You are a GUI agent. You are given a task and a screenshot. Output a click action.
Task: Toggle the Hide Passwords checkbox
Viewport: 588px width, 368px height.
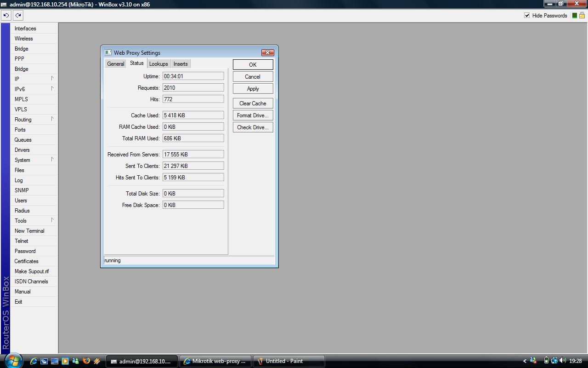pyautogui.click(x=527, y=15)
